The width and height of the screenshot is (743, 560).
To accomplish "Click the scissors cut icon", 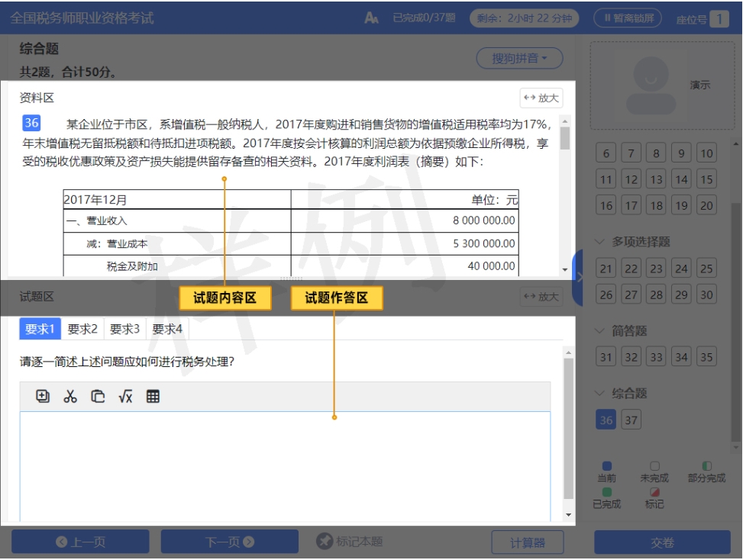I will tap(70, 397).
